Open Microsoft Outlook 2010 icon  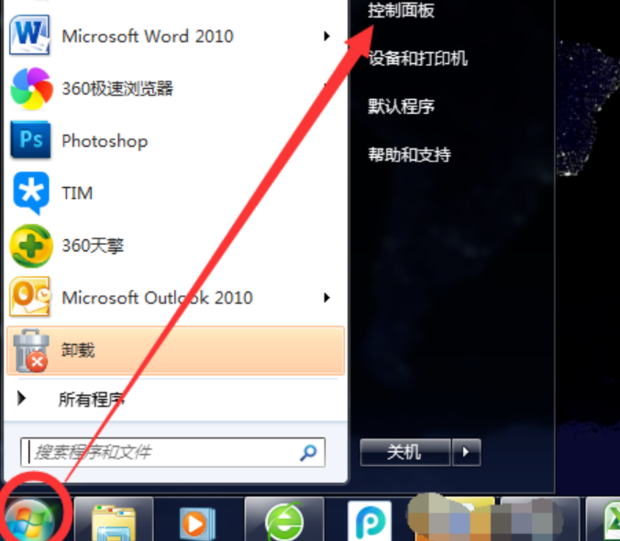coord(30,297)
